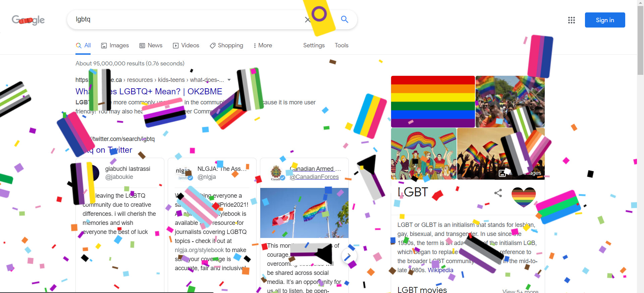Open the Google apps grid icon

click(x=572, y=20)
